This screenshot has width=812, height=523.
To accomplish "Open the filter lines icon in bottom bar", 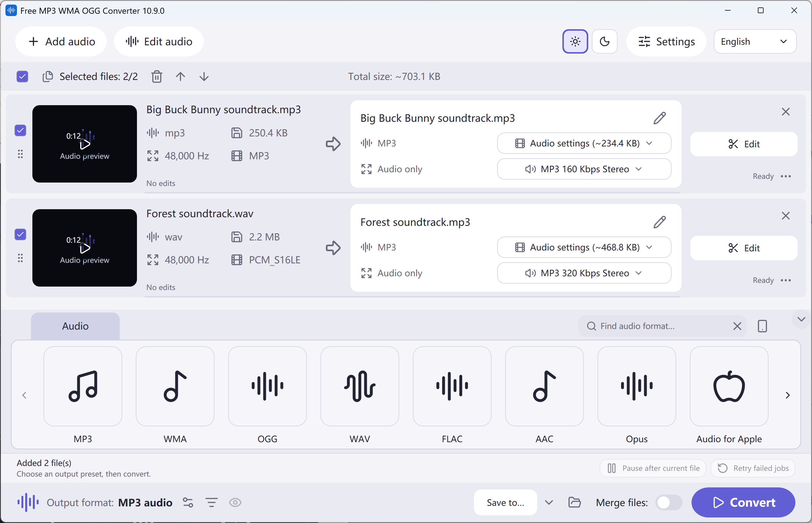I will tap(211, 502).
